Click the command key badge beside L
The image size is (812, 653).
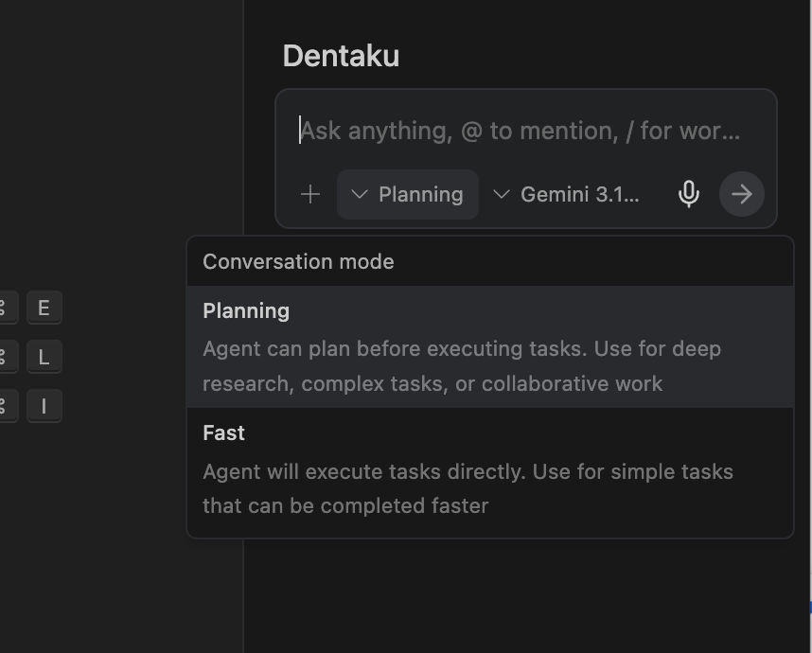5,357
